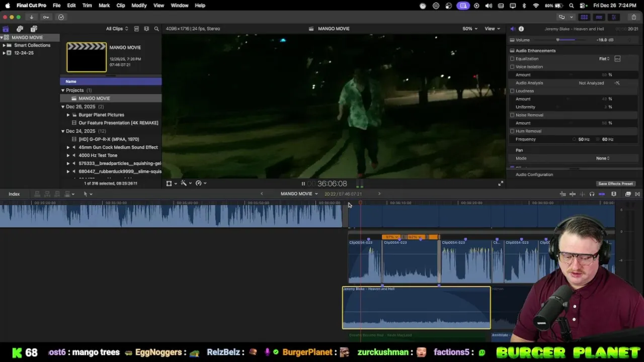Expand the Smart Collections folder
644x362 pixels.
[x=4, y=45]
